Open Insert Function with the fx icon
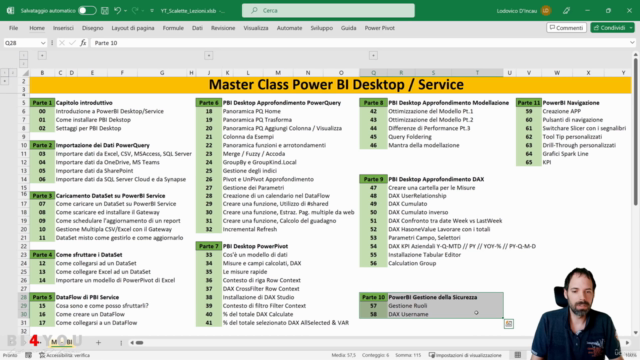Image resolution: width=640 pixels, height=360 pixels. (x=83, y=43)
